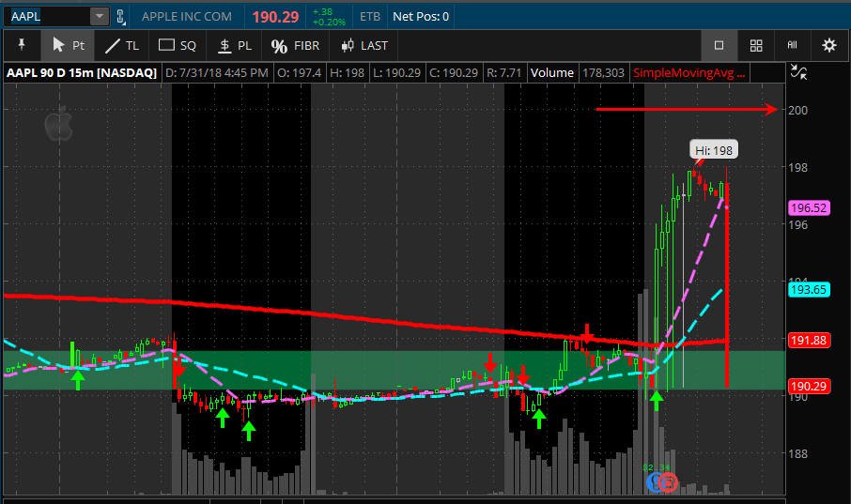Screen dimensions: 851x504
Task: Click the red 191.88 price axis label
Action: [809, 340]
